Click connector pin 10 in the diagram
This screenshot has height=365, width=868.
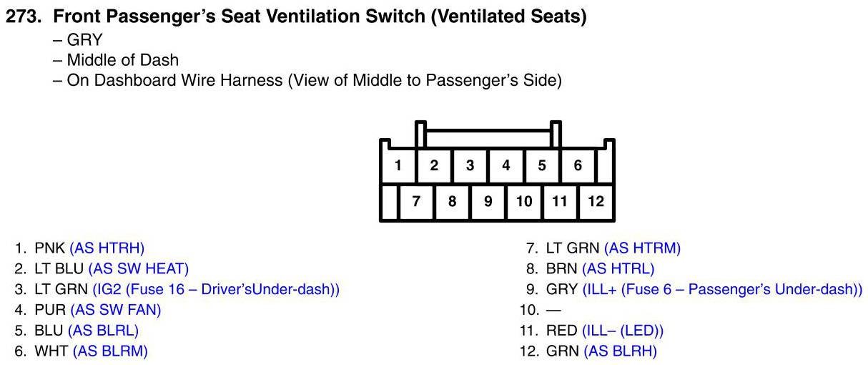(524, 202)
